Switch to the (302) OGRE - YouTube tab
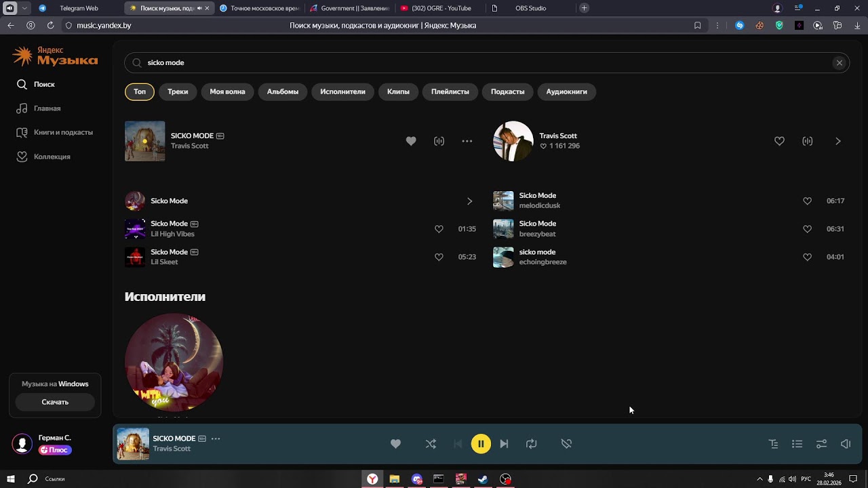This screenshot has height=488, width=868. pyautogui.click(x=441, y=8)
